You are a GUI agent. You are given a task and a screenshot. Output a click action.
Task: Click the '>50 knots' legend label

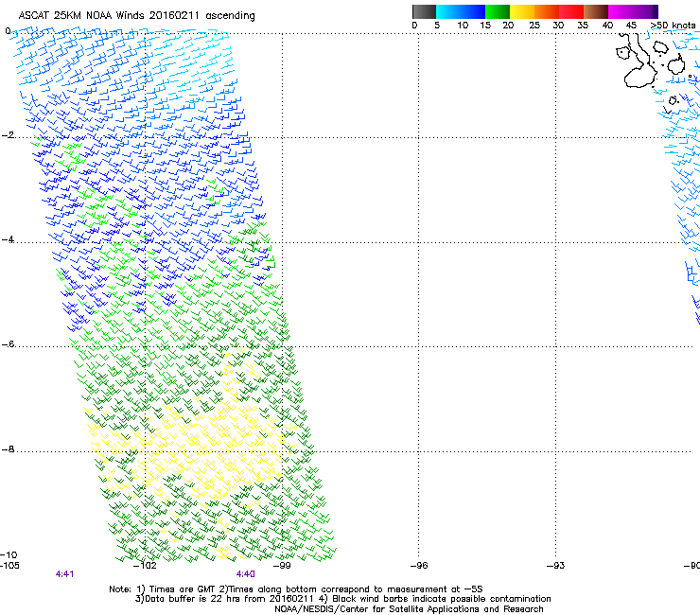(x=673, y=26)
